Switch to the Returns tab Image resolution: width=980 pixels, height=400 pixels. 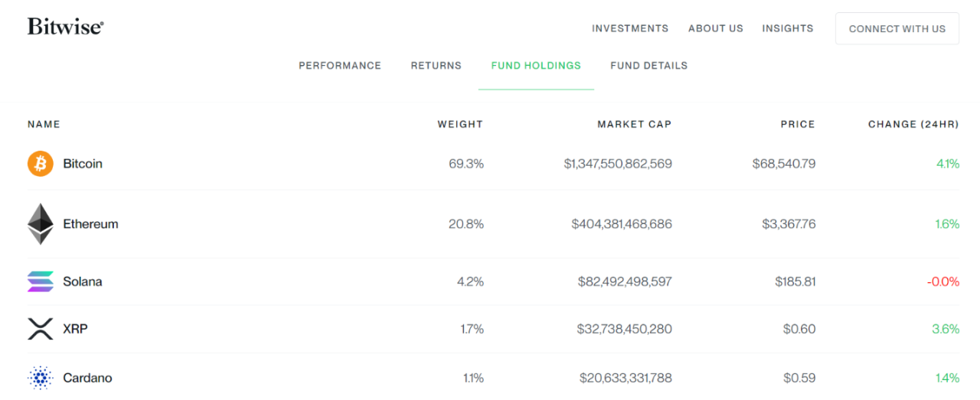pyautogui.click(x=436, y=66)
